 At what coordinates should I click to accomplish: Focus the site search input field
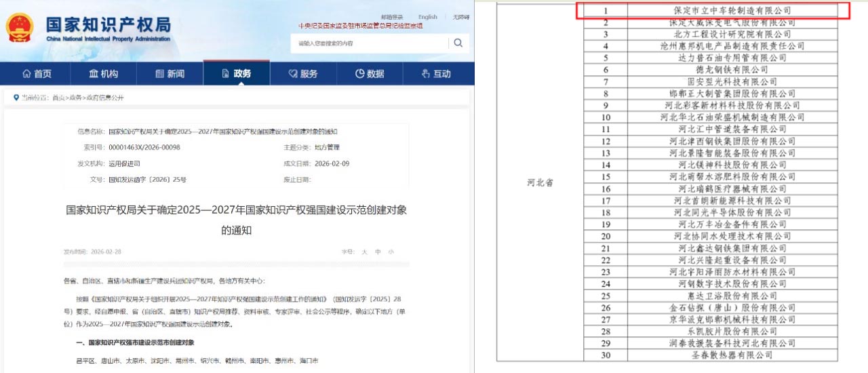(x=370, y=43)
